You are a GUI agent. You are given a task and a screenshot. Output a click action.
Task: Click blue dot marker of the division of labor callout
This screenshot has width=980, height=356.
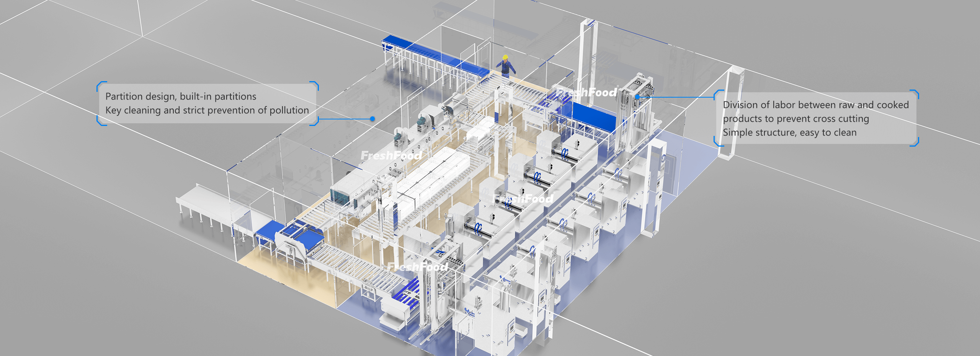pyautogui.click(x=637, y=97)
